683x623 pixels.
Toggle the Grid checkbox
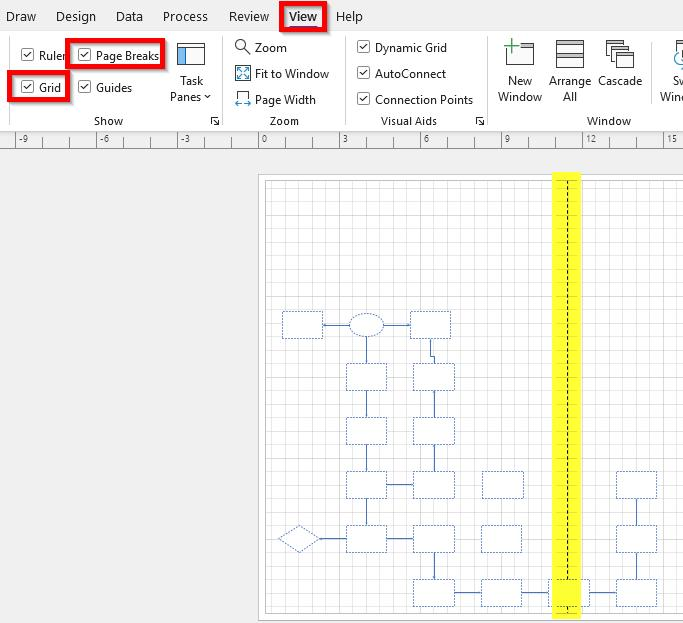pyautogui.click(x=27, y=87)
